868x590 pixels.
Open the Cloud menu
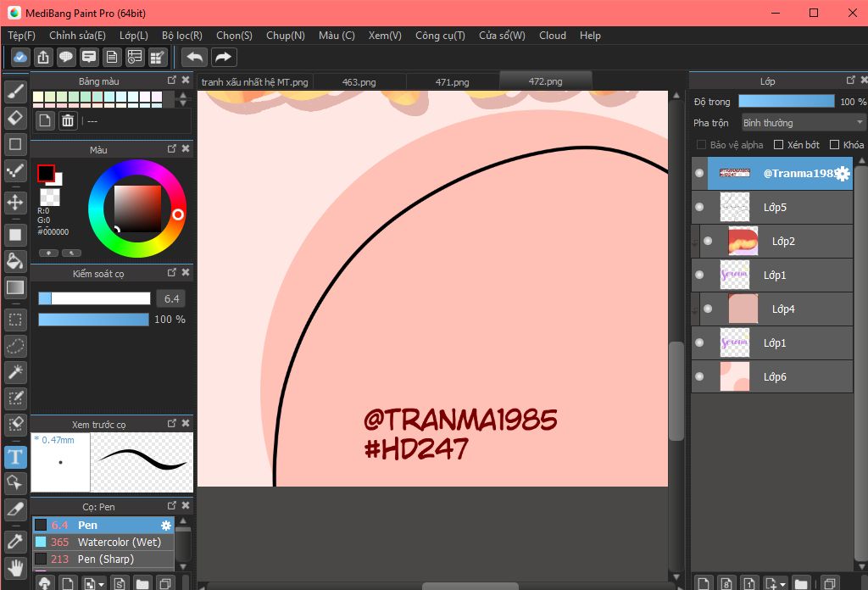[553, 36]
